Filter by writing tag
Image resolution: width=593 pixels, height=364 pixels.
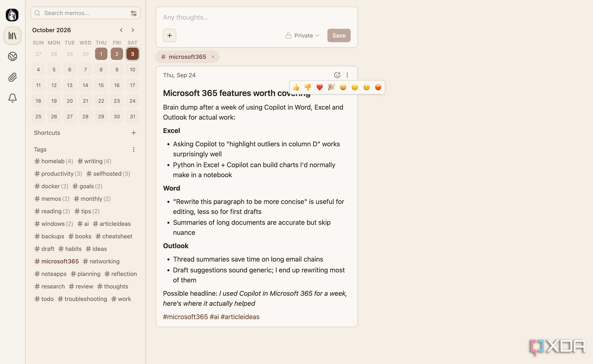94,161
